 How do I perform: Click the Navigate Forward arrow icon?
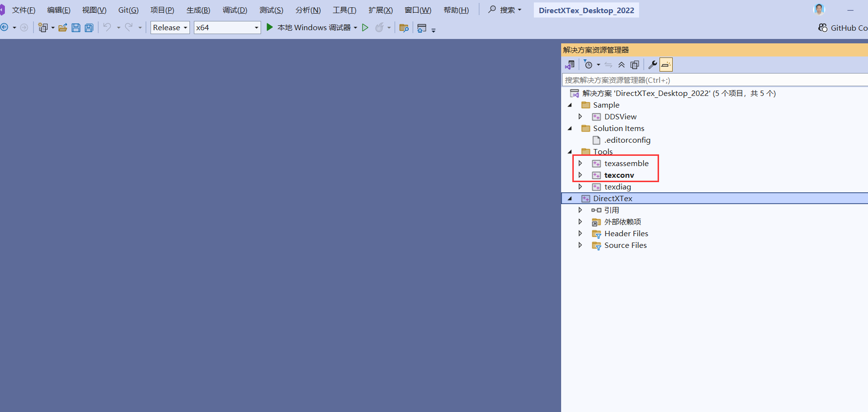click(24, 28)
